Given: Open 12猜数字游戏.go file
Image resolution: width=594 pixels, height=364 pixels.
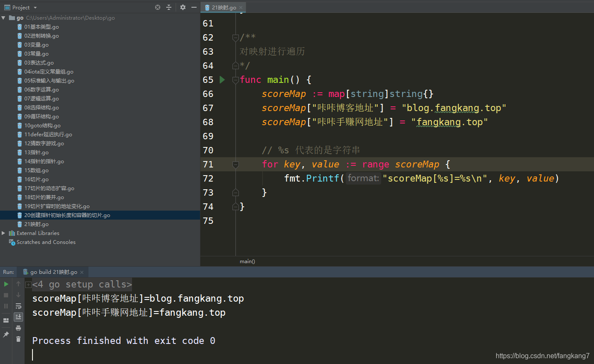Looking at the screenshot, I should click(x=44, y=144).
